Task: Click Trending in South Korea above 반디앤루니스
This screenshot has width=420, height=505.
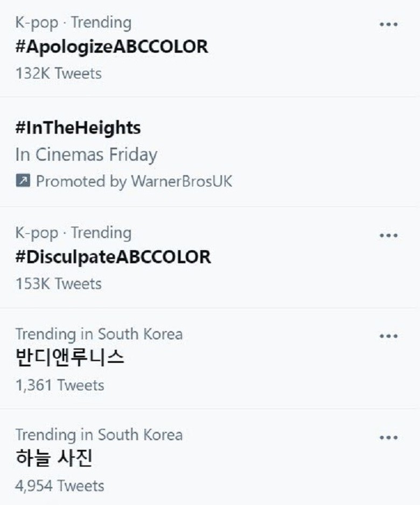Action: coord(99,334)
